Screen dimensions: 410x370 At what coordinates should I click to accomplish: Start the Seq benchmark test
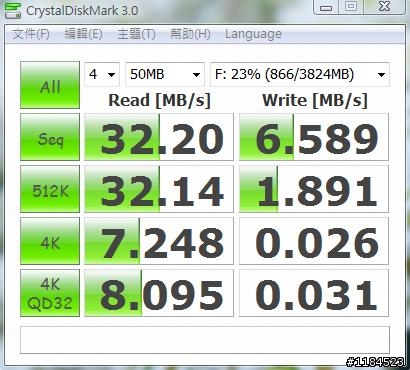point(50,137)
